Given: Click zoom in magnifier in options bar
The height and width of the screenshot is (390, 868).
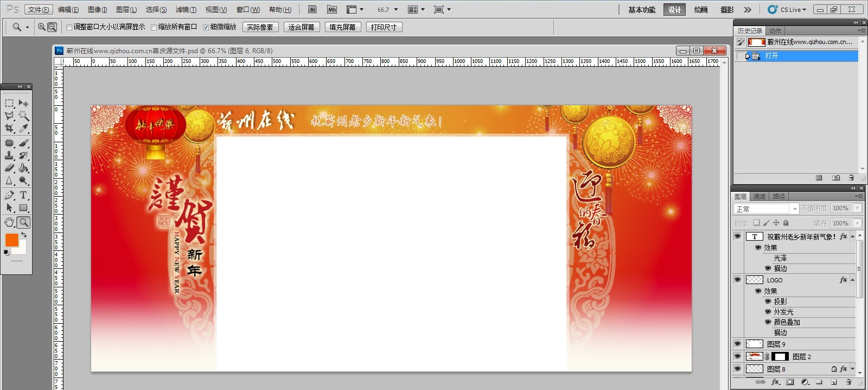Looking at the screenshot, I should pos(42,27).
